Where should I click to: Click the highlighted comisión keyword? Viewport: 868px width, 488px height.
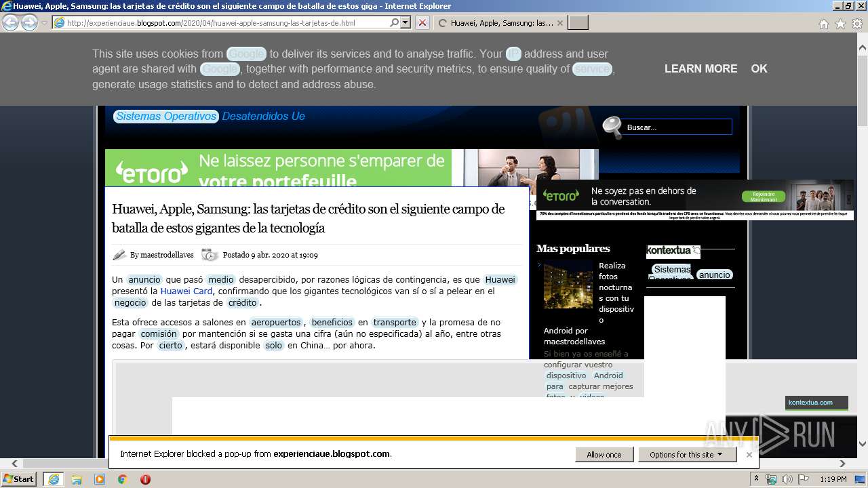click(x=159, y=333)
